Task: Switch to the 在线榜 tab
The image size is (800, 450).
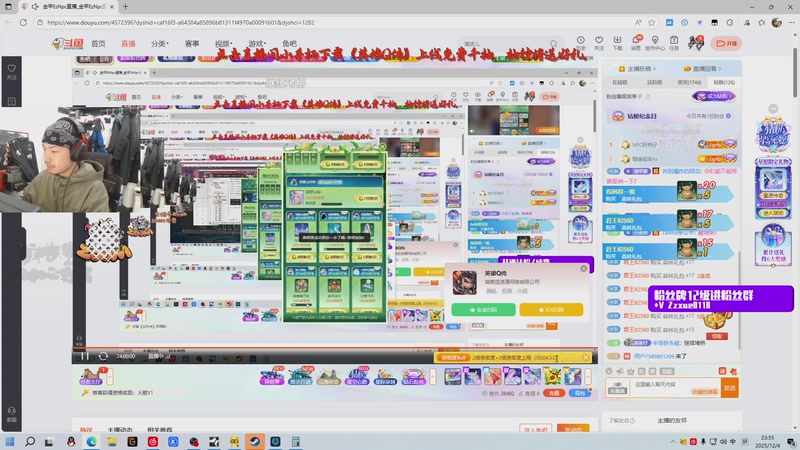Action: (x=619, y=82)
